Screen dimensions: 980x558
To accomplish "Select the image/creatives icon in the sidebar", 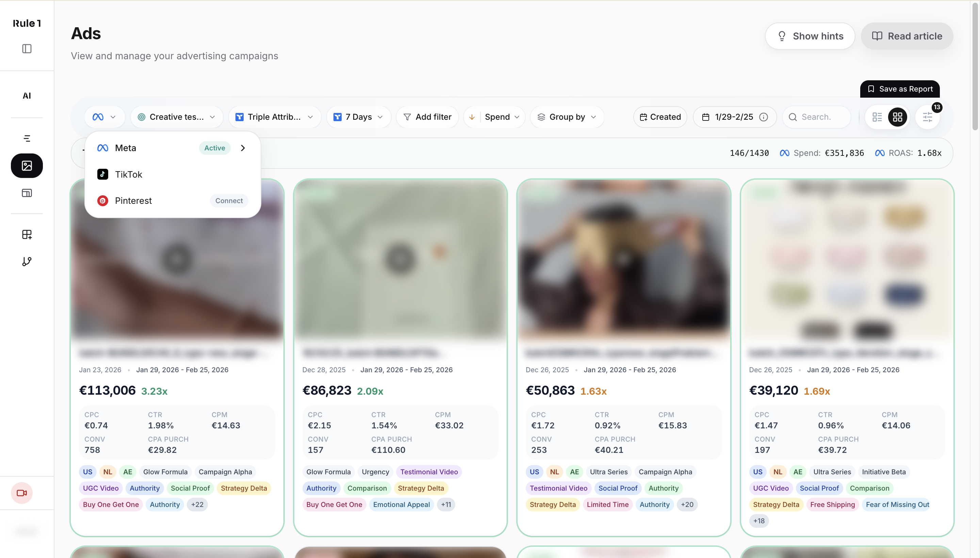I will [x=27, y=166].
